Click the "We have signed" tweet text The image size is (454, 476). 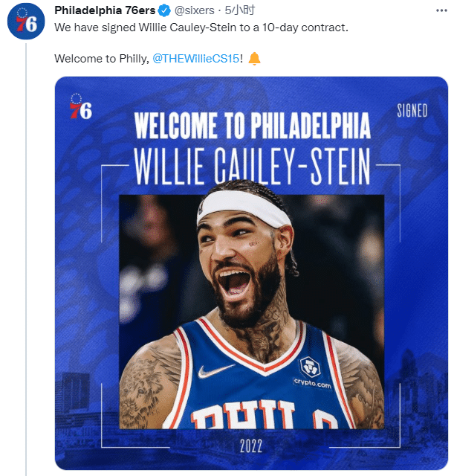click(x=202, y=27)
